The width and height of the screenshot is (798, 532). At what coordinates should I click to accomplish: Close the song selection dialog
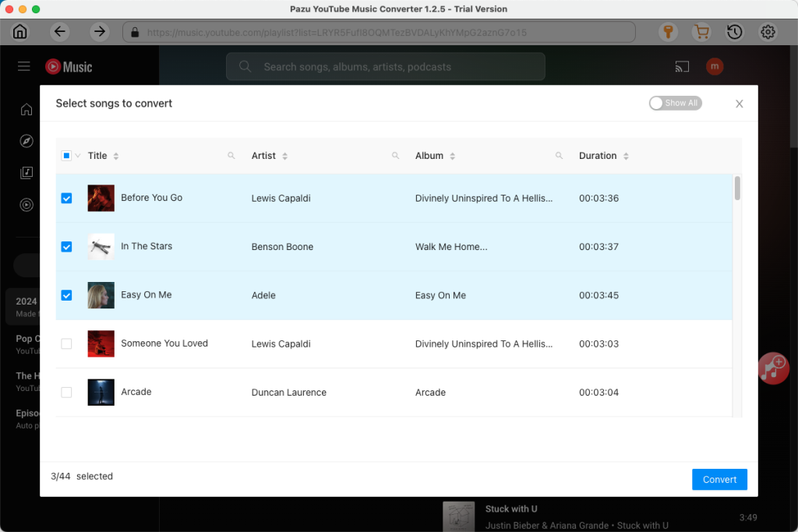click(739, 103)
